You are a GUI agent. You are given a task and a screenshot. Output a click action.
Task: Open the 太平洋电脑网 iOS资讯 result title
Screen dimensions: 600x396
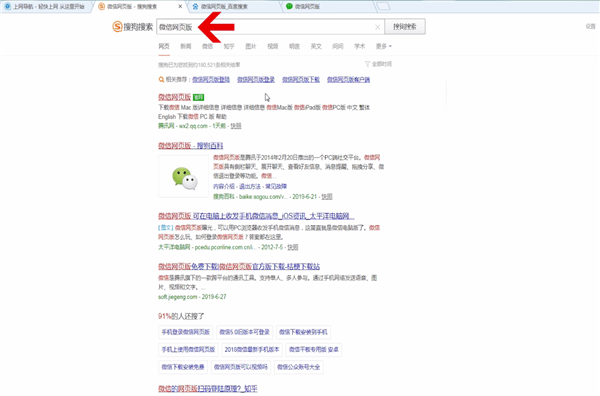(256, 216)
